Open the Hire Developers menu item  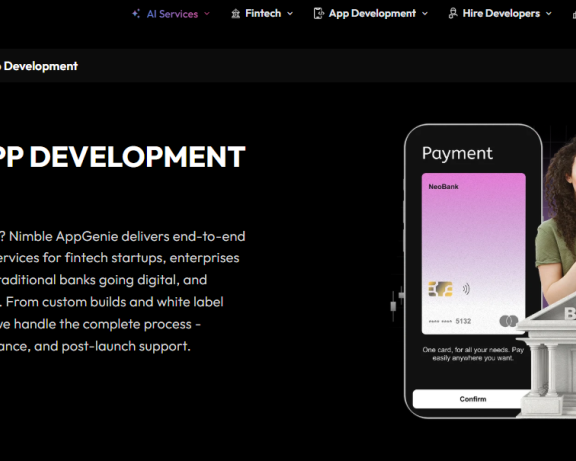(x=500, y=14)
